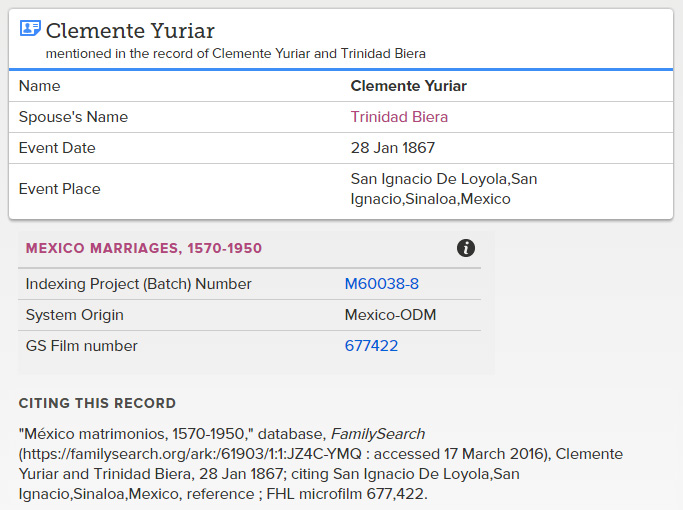Click the Mexico-ODM system origin value
The width and height of the screenshot is (683, 510).
point(390,315)
